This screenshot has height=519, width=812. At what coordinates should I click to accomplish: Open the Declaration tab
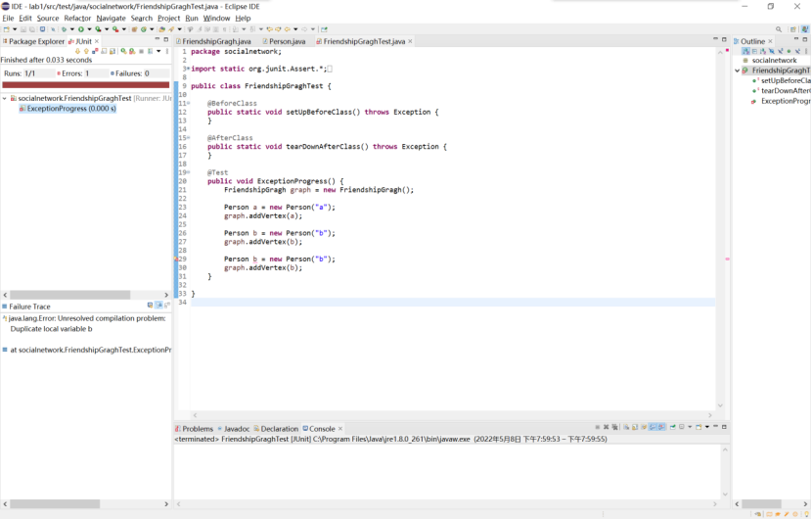[276, 429]
